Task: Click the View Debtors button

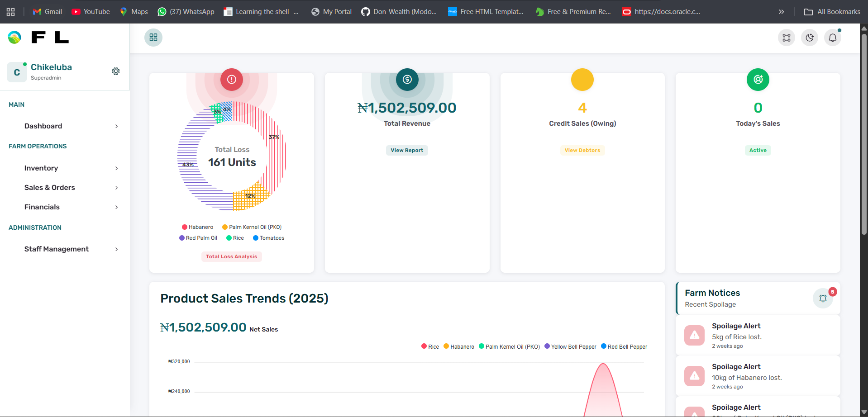Action: 582,150
